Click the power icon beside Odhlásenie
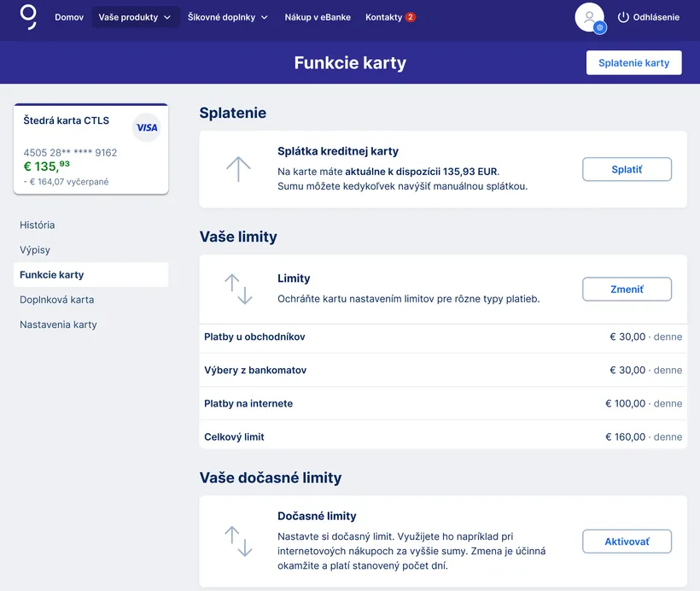Viewport: 700px width, 591px height. point(623,17)
